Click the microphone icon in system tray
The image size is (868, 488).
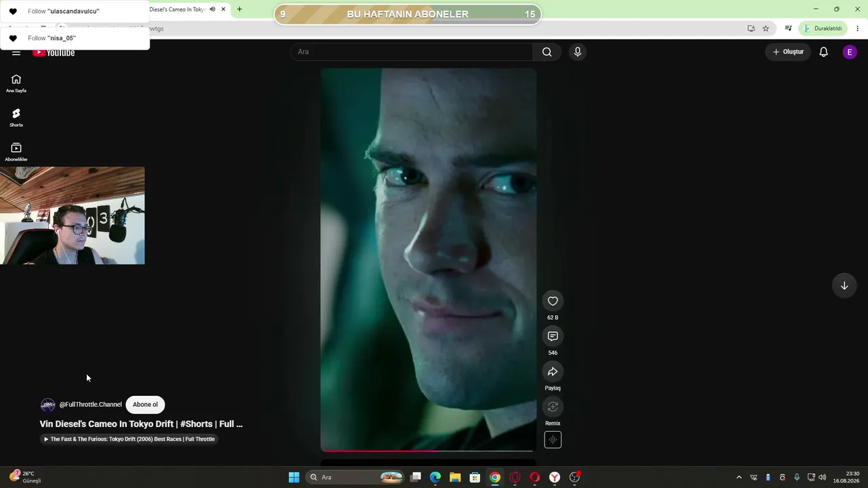coord(797,477)
